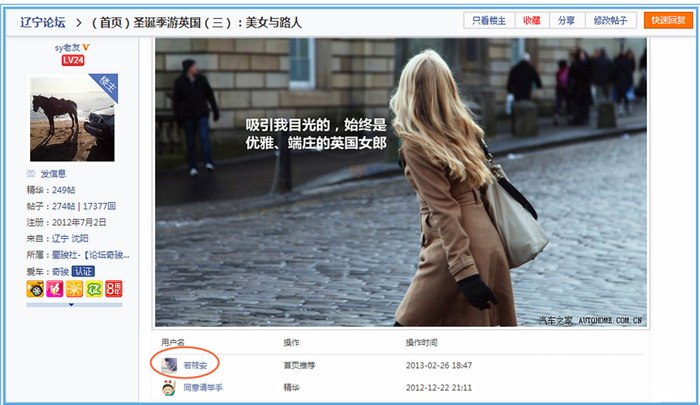Screen dimensions: 700x405
Task: Click 同意请举手 user avatar icon
Action: tap(170, 387)
